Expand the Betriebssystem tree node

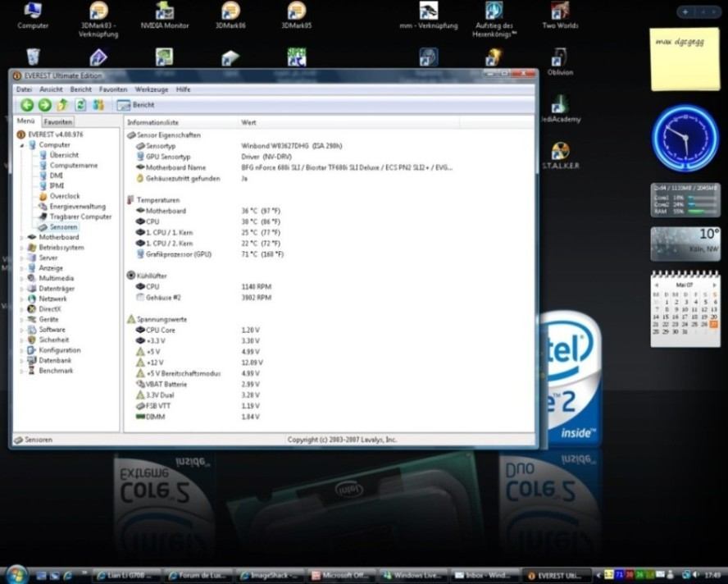22,248
